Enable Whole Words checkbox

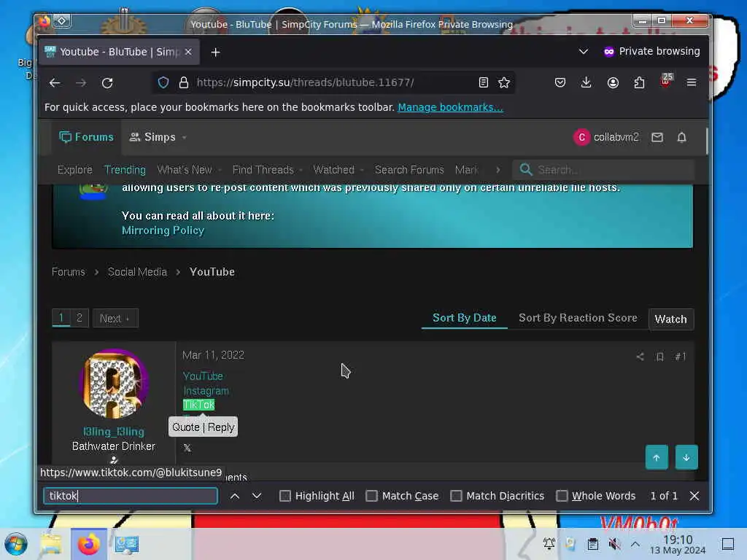click(562, 496)
